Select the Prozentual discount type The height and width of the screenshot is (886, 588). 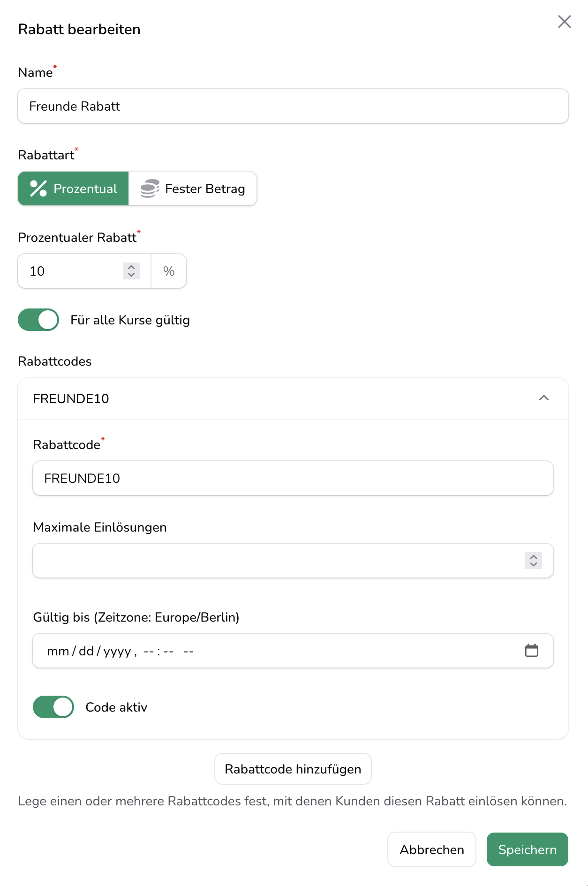tap(73, 188)
